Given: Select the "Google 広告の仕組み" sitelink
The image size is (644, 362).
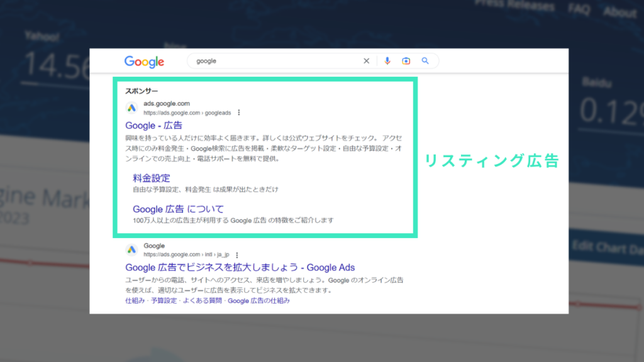Looking at the screenshot, I should [x=258, y=301].
